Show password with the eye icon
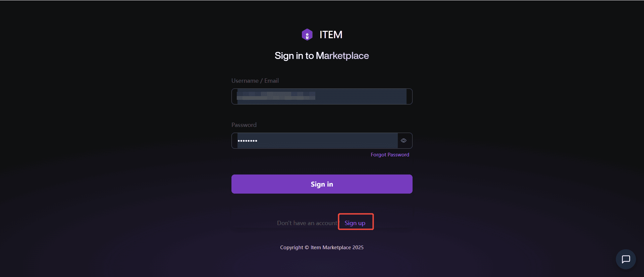644x277 pixels. tap(404, 141)
